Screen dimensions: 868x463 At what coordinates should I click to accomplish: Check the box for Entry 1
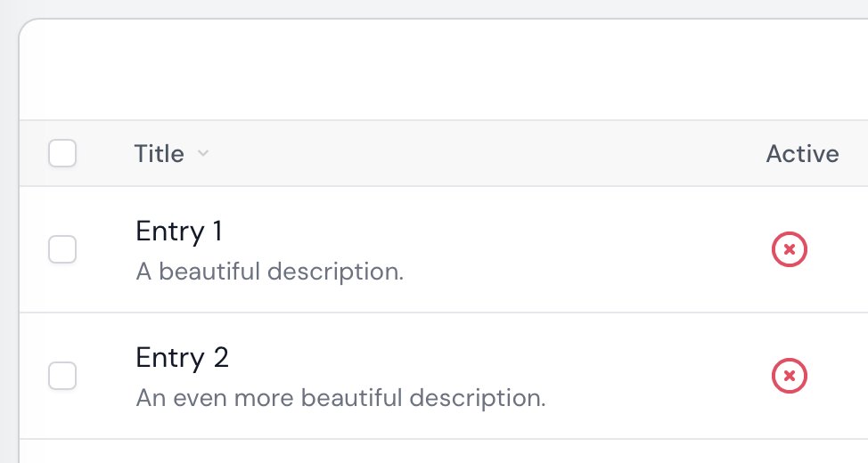pos(62,249)
